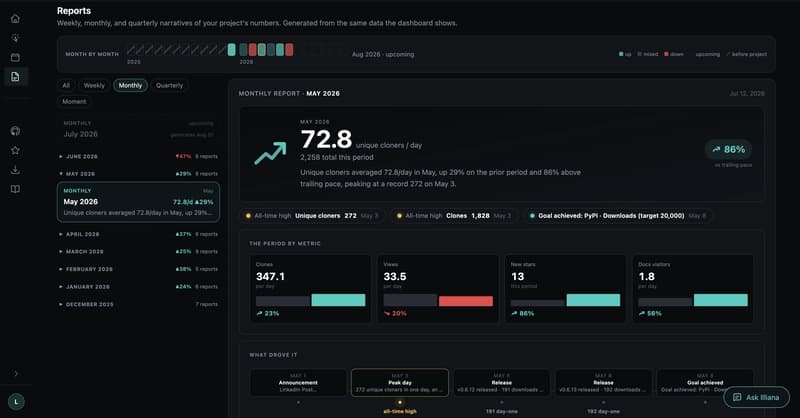Open the calendar icon in the sidebar
800x418 pixels.
[15, 57]
